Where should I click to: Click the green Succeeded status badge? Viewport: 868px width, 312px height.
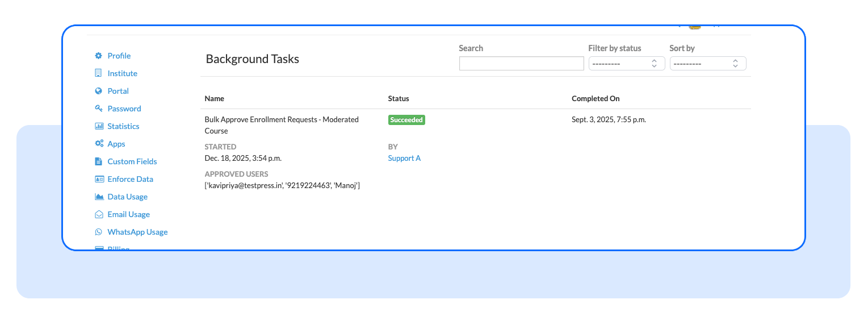406,120
